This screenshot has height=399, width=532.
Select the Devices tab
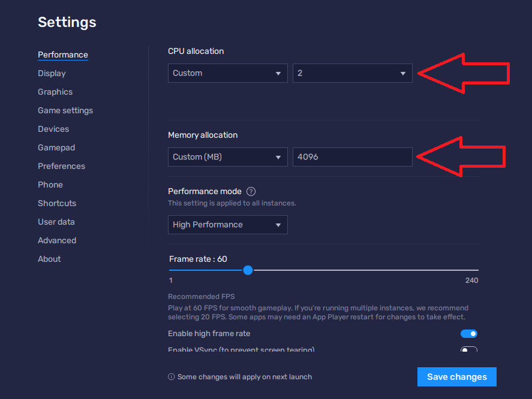pyautogui.click(x=53, y=129)
